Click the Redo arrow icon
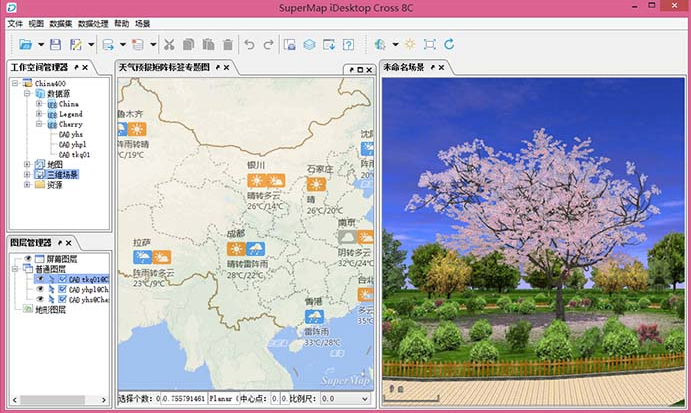Image resolution: width=691 pixels, height=413 pixels. click(268, 45)
